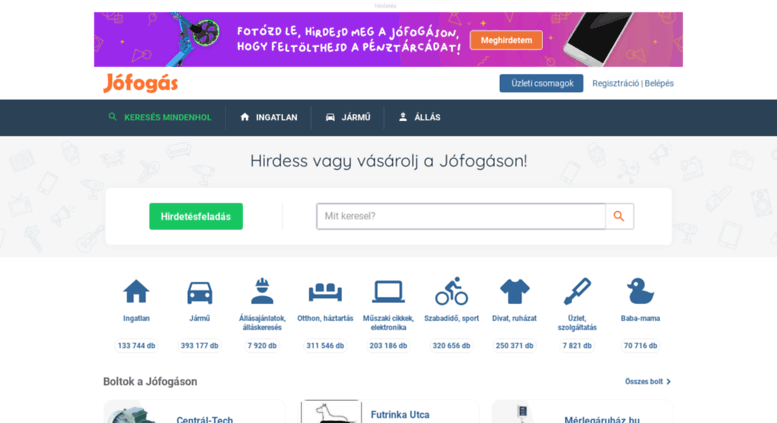The height and width of the screenshot is (423, 777).
Task: Open the Ingatlan house category icon
Action: click(x=136, y=291)
